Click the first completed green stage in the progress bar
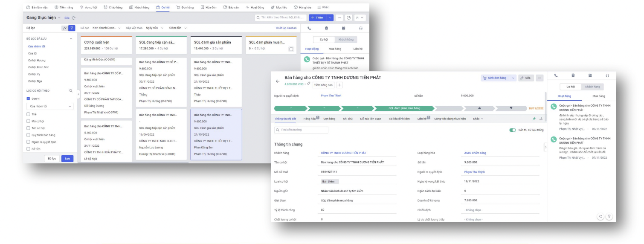The image size is (644, 244). 290,108
